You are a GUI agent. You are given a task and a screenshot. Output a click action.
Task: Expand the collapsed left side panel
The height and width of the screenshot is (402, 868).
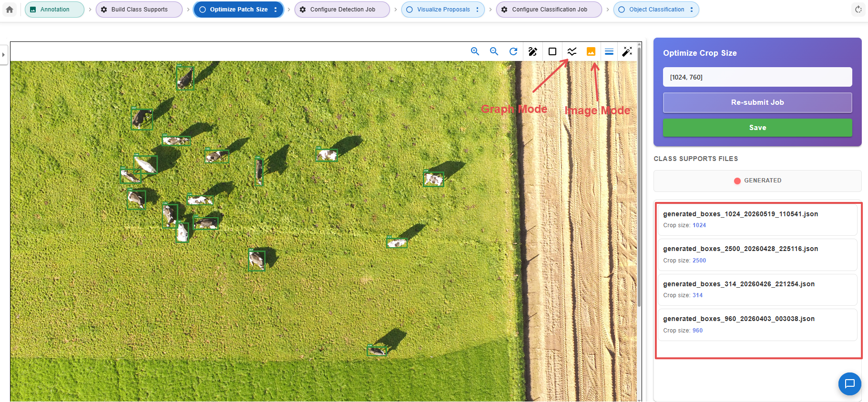pos(3,55)
